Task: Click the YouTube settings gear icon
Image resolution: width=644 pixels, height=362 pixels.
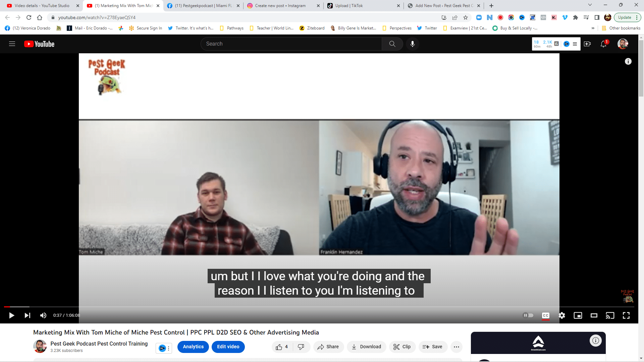Action: pos(562,315)
